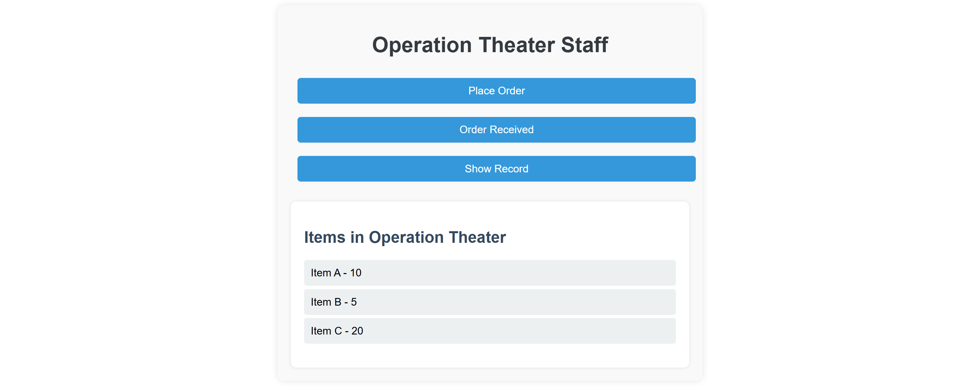Click the quantity 5 beside Item B

coord(354,302)
